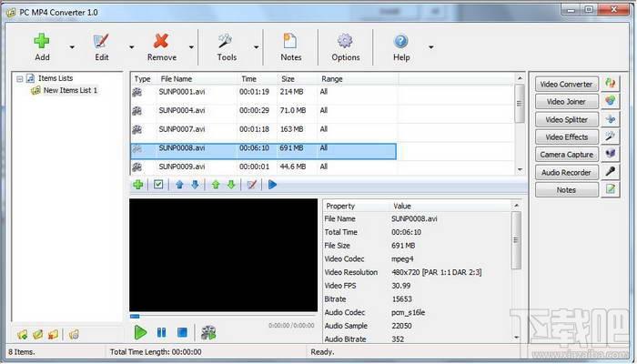Click the Video Codec value mpeg4

(402, 258)
